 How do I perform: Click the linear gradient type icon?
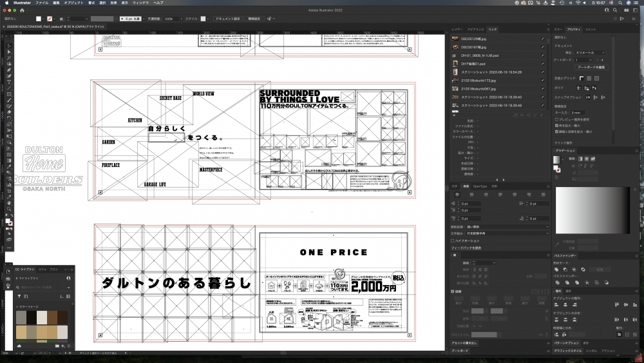(x=580, y=159)
